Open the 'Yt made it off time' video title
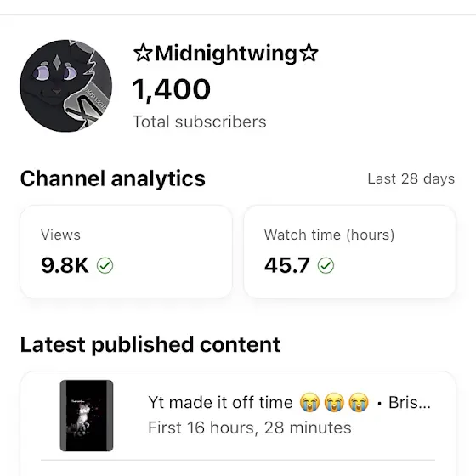 coord(220,403)
